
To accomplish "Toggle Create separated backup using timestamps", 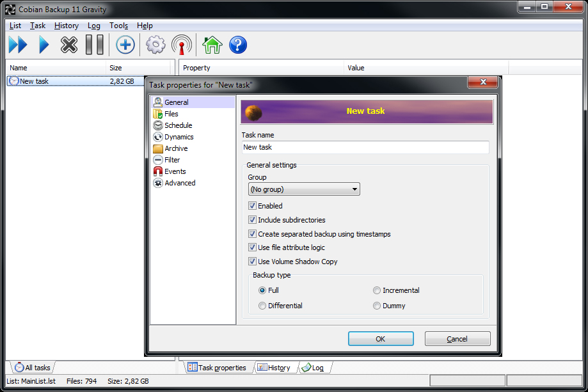I will coord(252,234).
